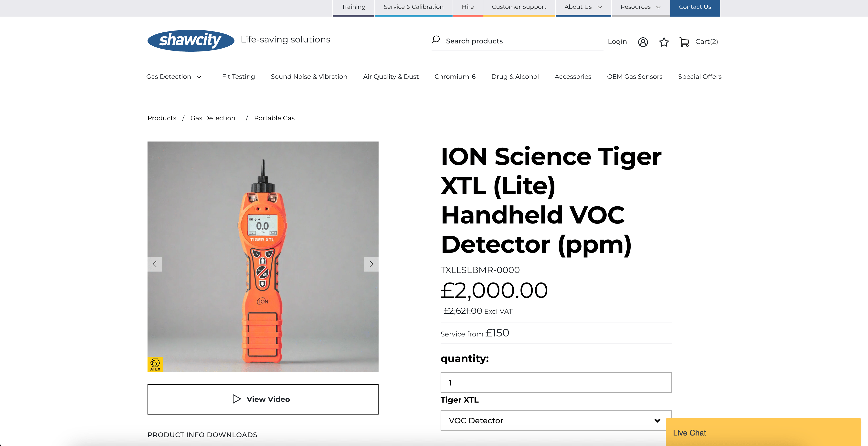Open Air Quality & Dust category

pyautogui.click(x=391, y=77)
